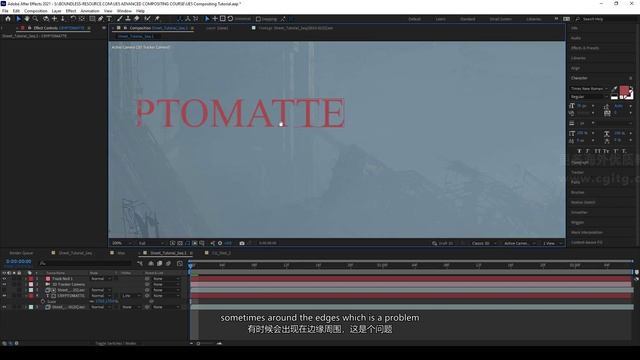Click the snapshot camera icon below viewer

(x=242, y=243)
